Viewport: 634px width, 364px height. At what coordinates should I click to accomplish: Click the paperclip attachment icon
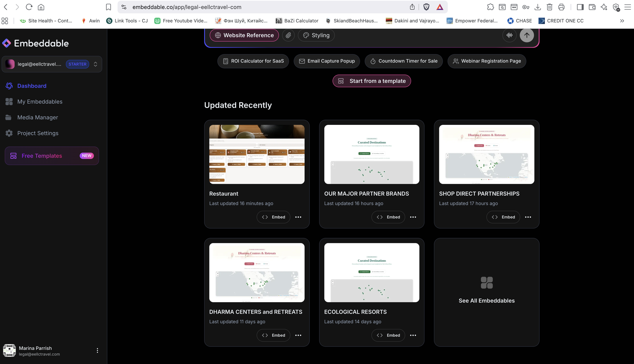click(x=288, y=35)
